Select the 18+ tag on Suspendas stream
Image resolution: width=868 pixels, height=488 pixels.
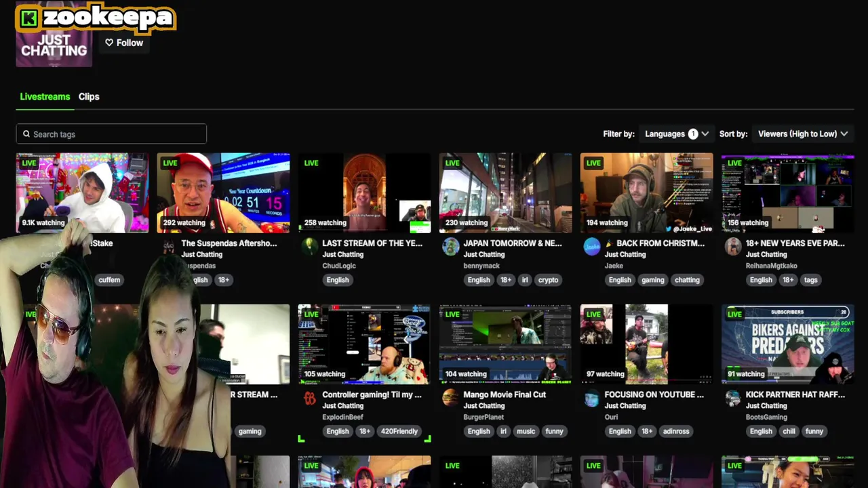(x=223, y=280)
